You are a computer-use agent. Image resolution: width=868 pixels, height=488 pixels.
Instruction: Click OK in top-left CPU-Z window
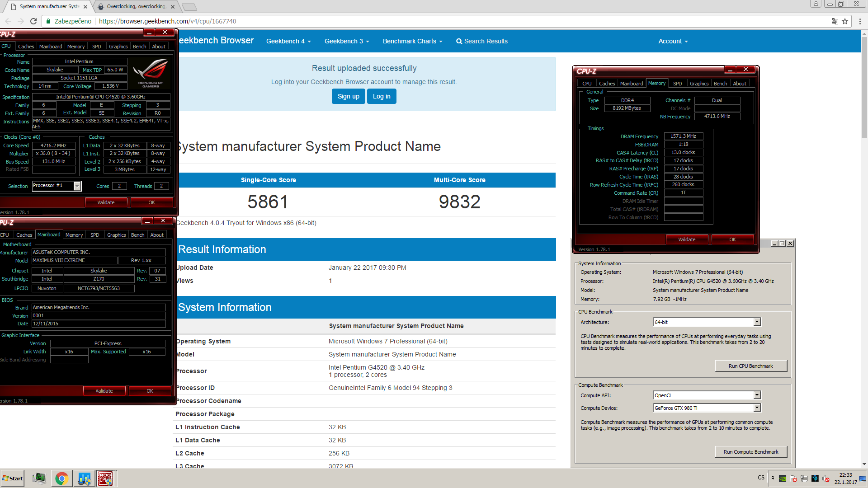(x=151, y=202)
